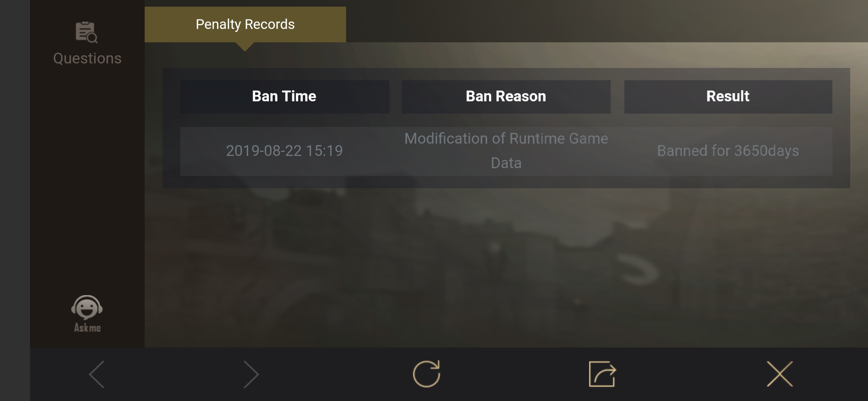Click the Ban Reason column header

point(506,97)
